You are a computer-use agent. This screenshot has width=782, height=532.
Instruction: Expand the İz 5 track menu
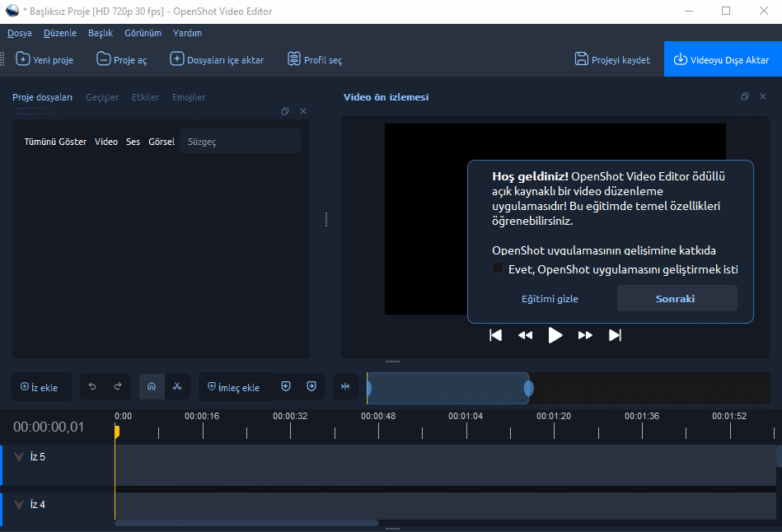(x=19, y=457)
